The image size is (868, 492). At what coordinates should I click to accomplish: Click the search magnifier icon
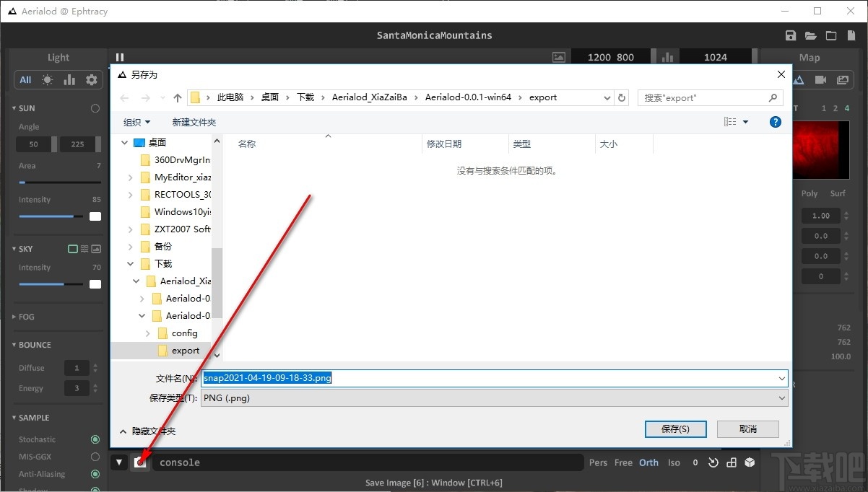pyautogui.click(x=773, y=97)
